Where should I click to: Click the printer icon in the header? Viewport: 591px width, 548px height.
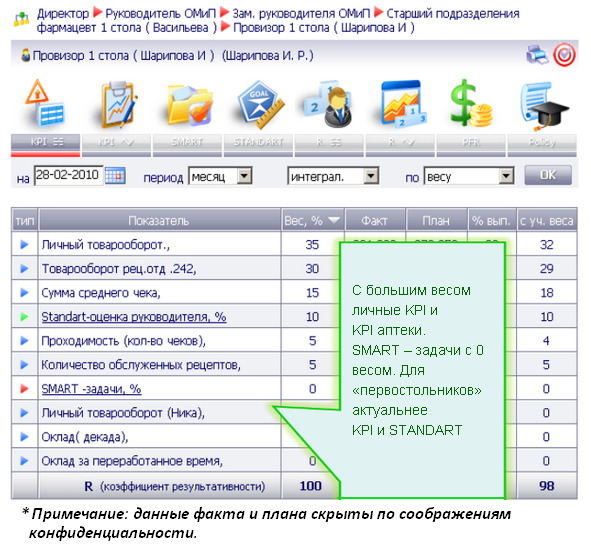tap(537, 55)
